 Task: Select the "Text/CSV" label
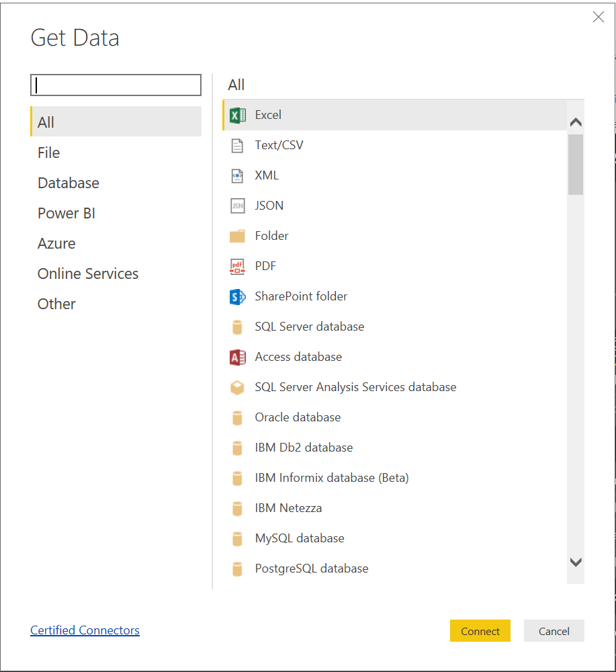pos(279,145)
